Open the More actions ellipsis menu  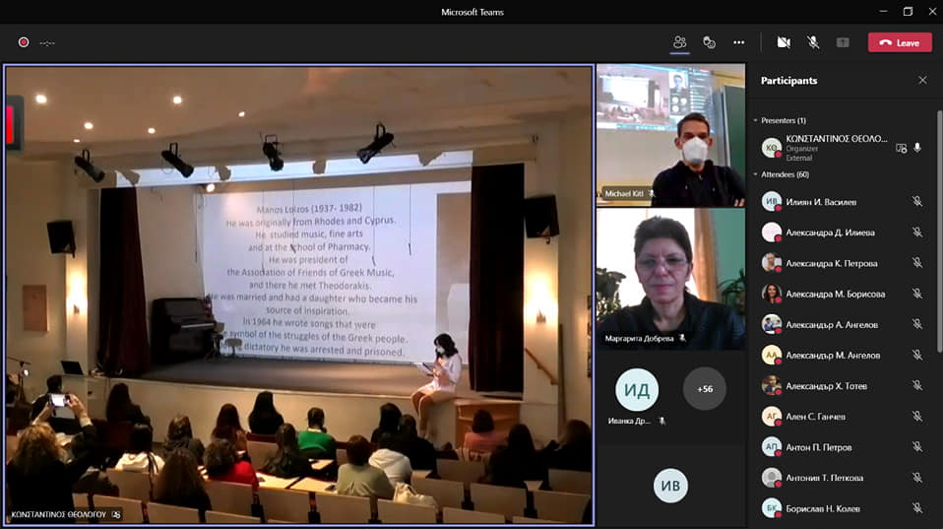(x=739, y=42)
